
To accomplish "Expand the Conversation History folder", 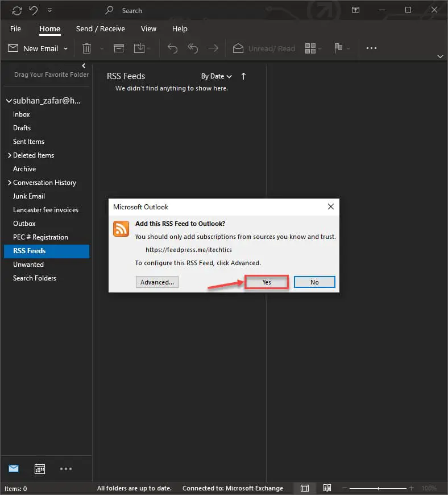I will 10,183.
